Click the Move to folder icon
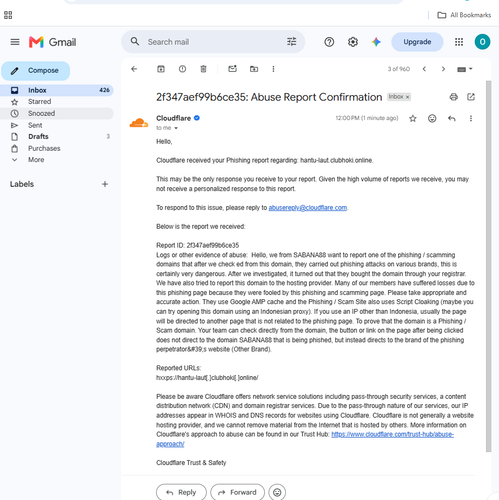The width and height of the screenshot is (499, 500). [254, 69]
